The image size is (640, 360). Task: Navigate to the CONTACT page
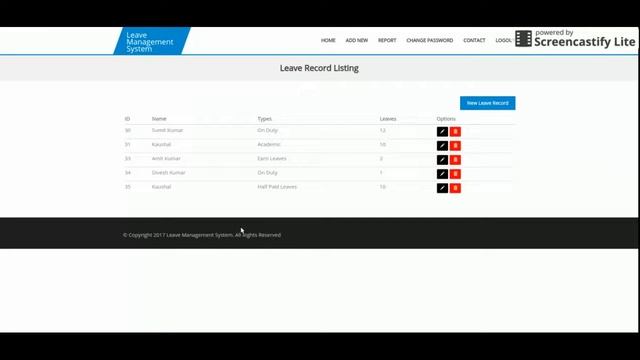click(x=474, y=40)
